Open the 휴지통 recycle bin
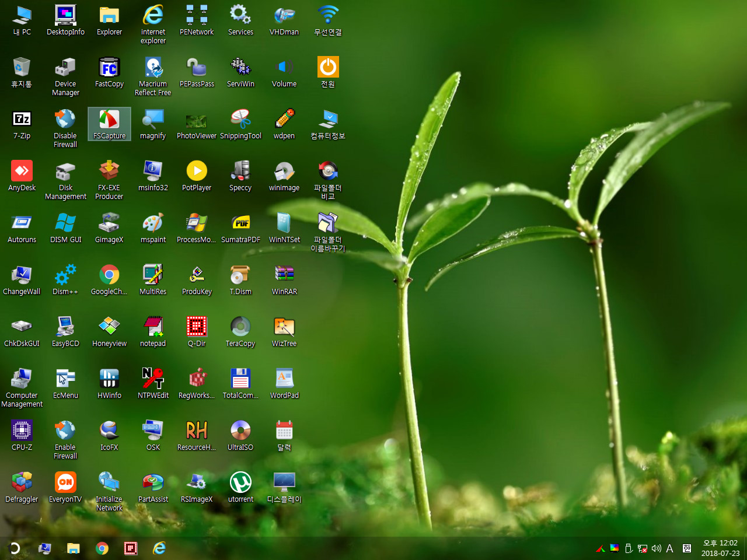Screen dimensions: 747x560 pyautogui.click(x=22, y=72)
